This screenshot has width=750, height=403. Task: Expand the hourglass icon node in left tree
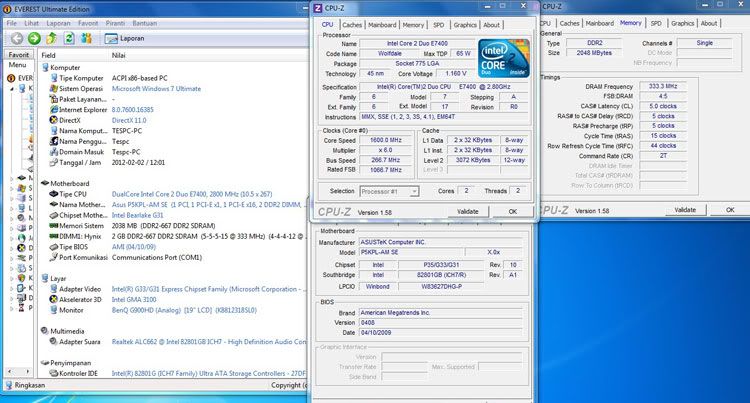pyautogui.click(x=12, y=308)
